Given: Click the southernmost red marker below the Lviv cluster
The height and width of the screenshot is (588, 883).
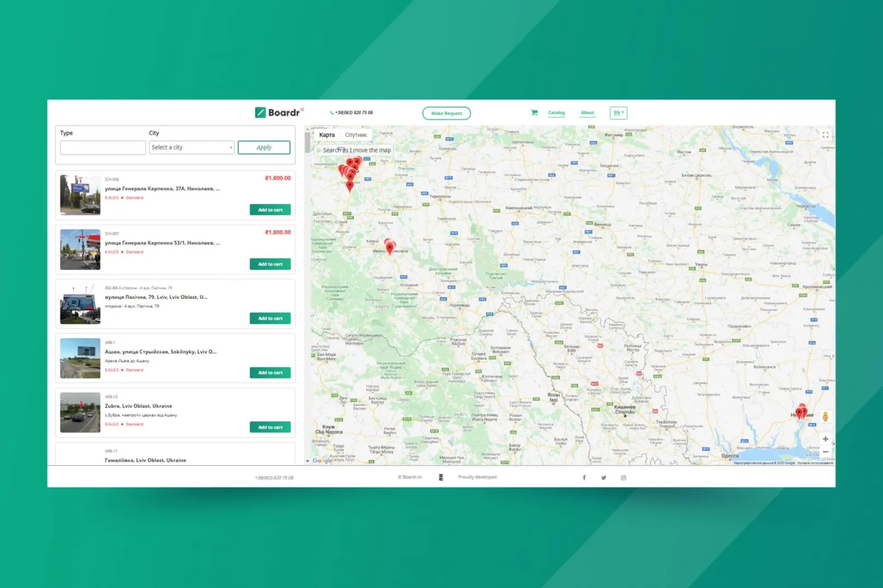Looking at the screenshot, I should (350, 186).
